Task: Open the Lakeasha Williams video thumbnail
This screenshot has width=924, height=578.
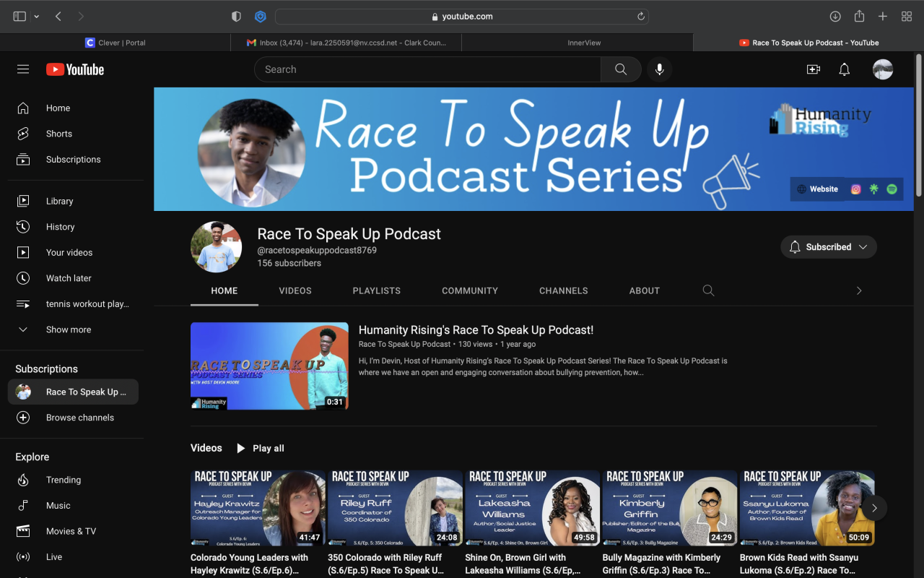Action: (532, 508)
